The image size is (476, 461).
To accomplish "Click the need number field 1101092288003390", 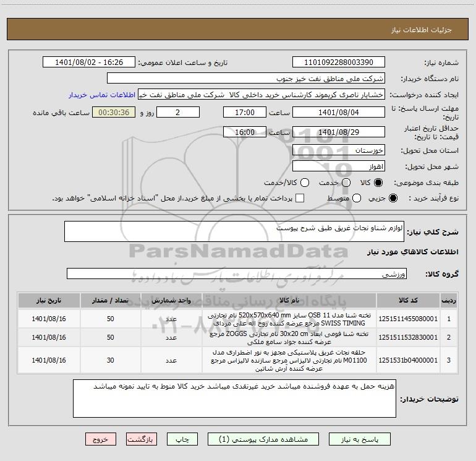I will tap(339, 62).
